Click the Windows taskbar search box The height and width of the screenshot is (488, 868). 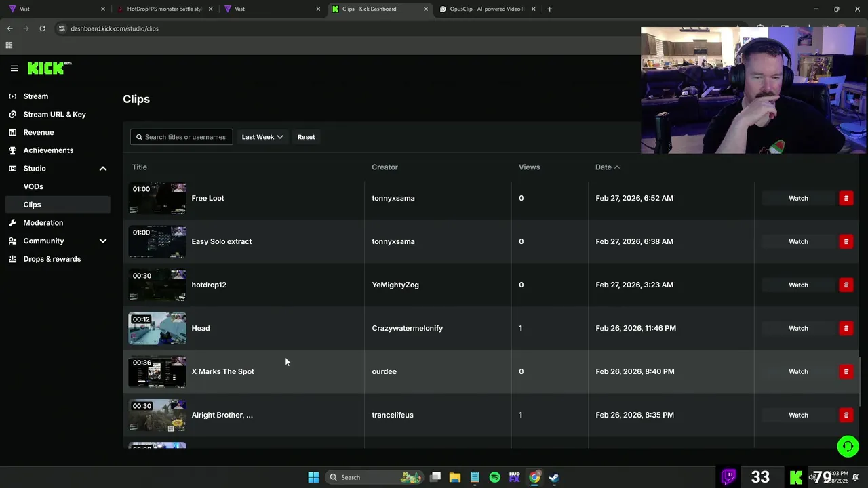point(373,477)
